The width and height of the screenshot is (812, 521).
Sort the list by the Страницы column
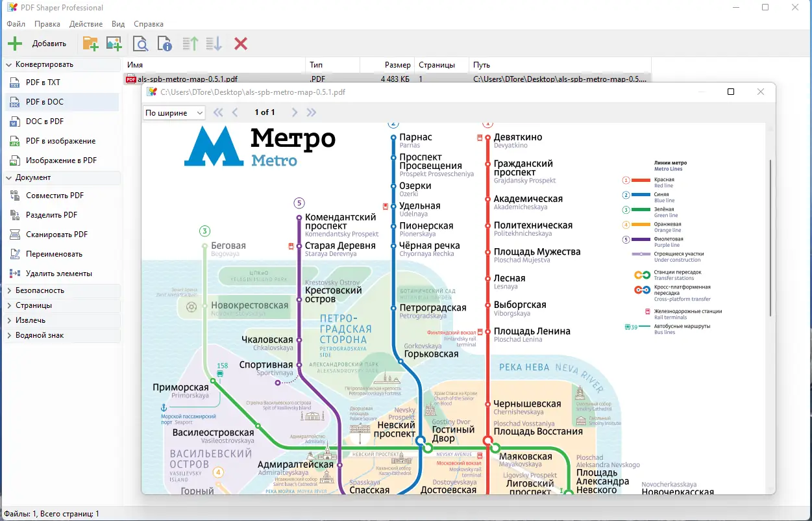pos(441,65)
